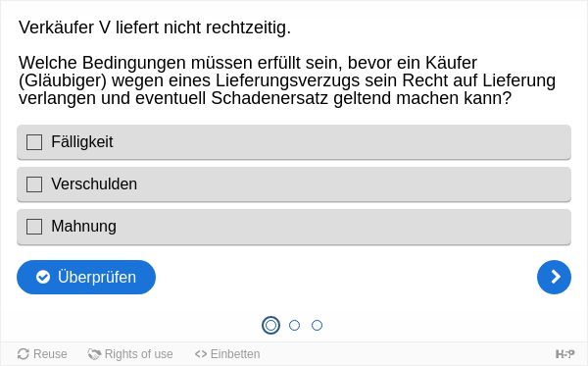This screenshot has height=366, width=588.
Task: Select the Fälligkeit answer row
Action: [294, 142]
